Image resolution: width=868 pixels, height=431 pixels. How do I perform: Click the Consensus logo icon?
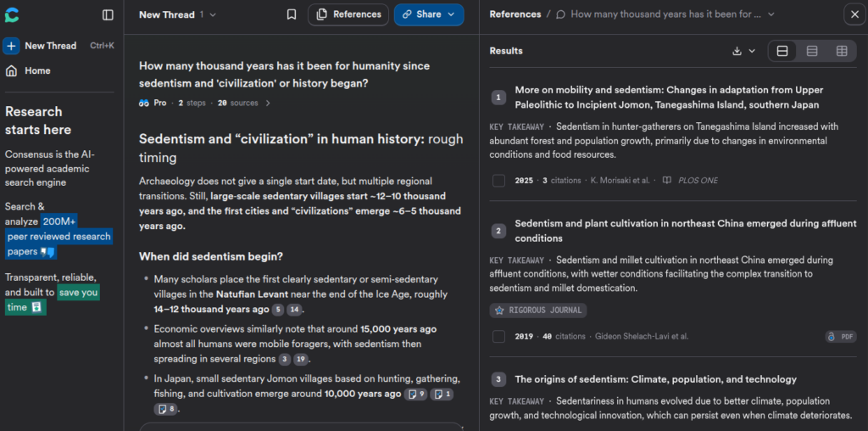[12, 14]
